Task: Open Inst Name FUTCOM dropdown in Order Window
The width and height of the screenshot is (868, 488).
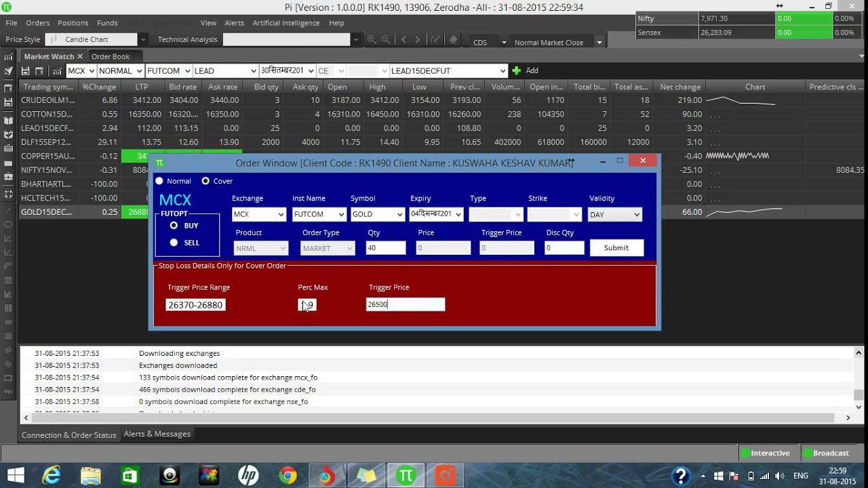Action: pyautogui.click(x=319, y=214)
